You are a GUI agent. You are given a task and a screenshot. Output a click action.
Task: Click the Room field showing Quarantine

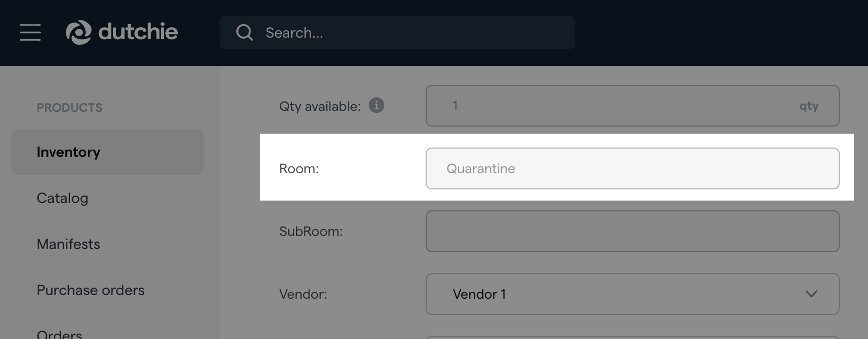(x=632, y=168)
